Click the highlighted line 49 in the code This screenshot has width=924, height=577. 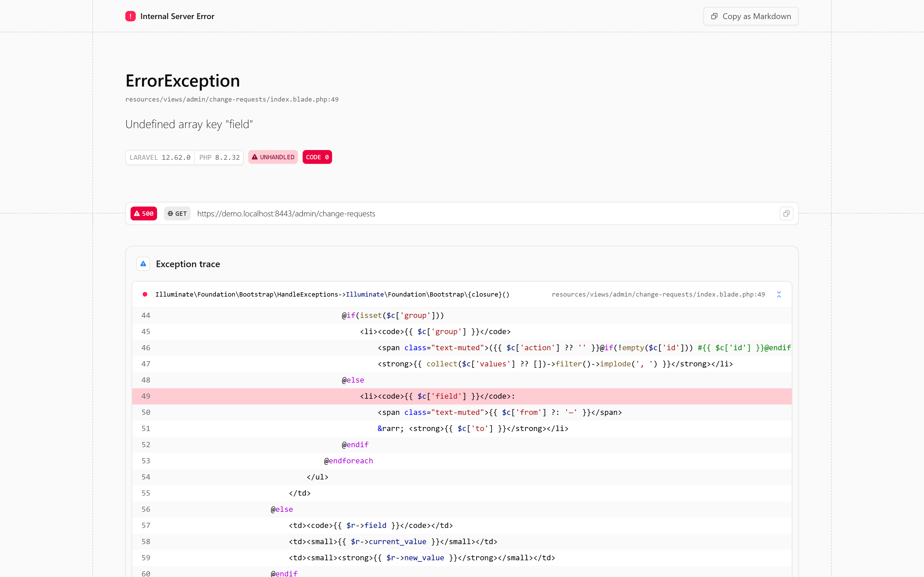(x=462, y=396)
